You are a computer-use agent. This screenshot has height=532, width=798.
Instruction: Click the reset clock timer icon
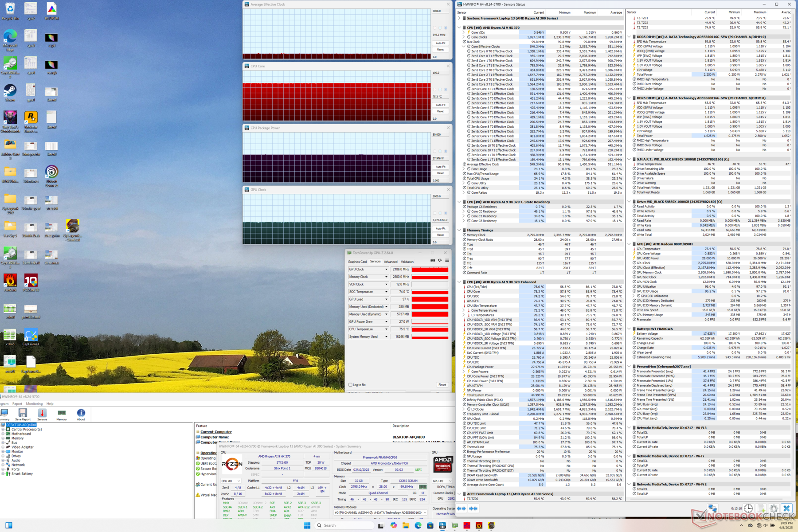[748, 509]
